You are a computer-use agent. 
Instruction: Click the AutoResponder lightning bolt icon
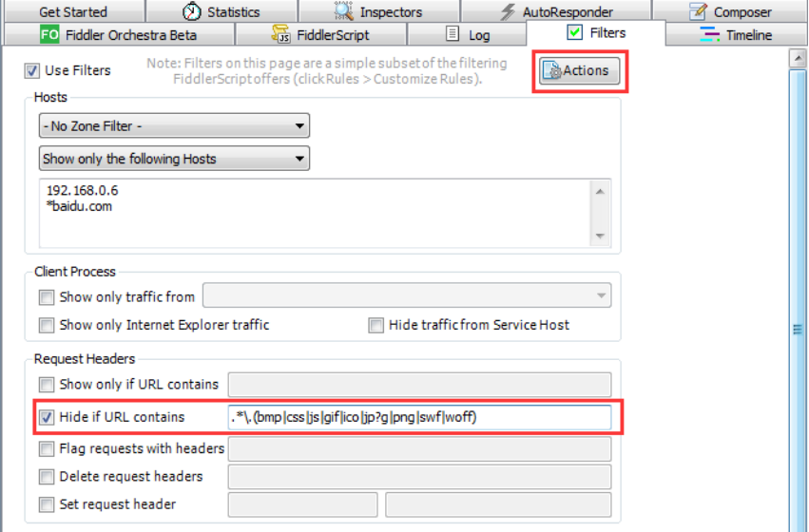508,11
